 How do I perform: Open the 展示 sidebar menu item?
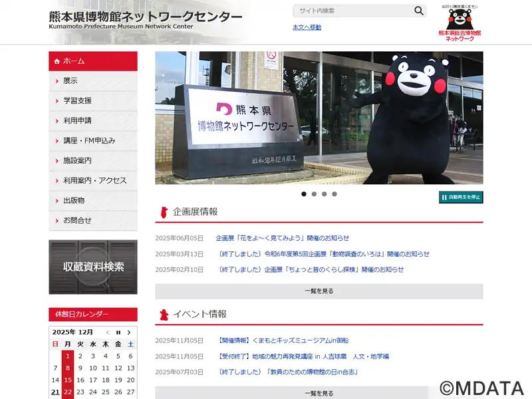coord(93,81)
